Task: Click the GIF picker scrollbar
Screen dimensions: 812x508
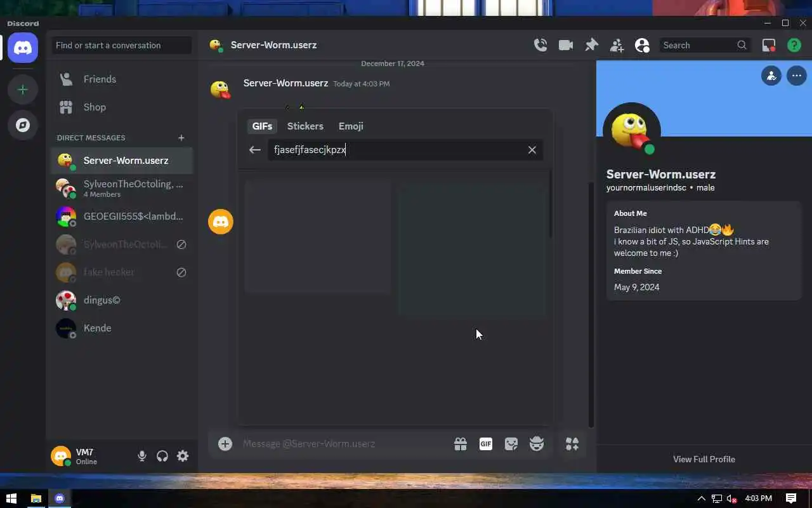Action: [x=551, y=203]
